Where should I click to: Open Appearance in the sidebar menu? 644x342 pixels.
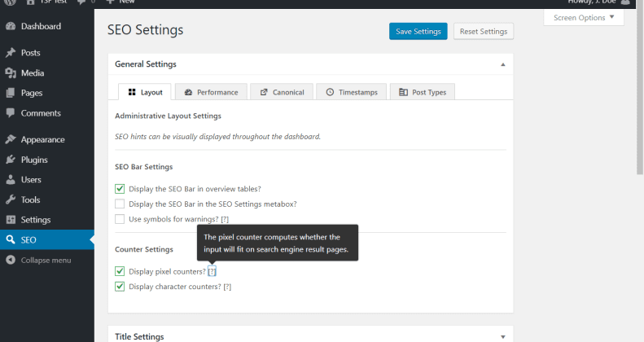[47, 139]
